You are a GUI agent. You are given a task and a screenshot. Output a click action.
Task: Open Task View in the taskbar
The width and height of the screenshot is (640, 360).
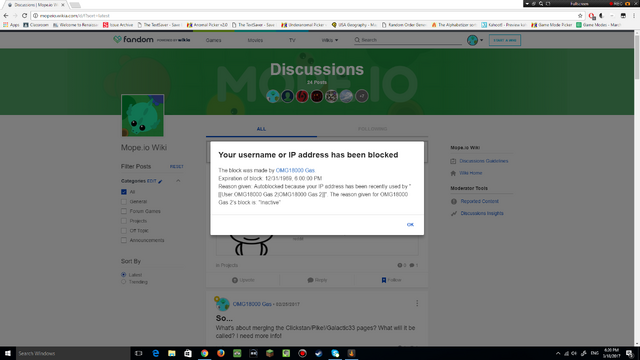(x=138, y=353)
